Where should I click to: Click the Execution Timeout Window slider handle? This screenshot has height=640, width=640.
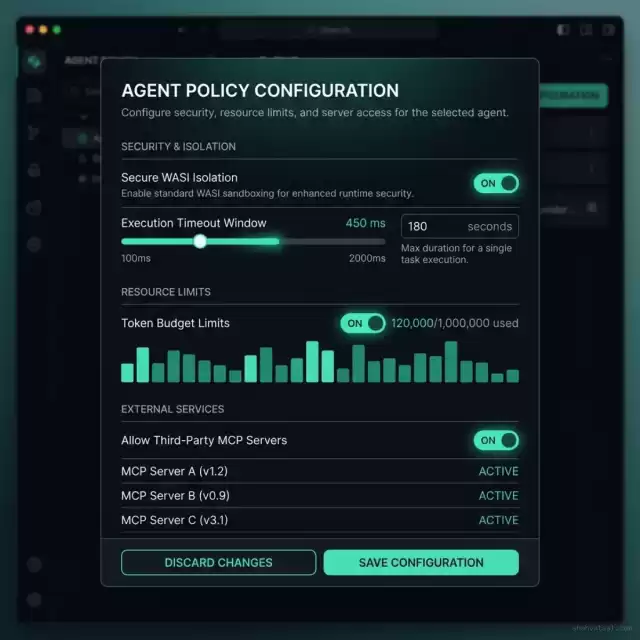click(x=200, y=241)
